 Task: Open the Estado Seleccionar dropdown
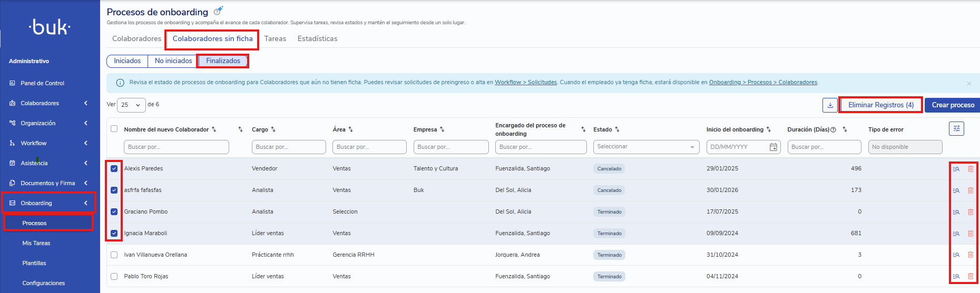[646, 147]
